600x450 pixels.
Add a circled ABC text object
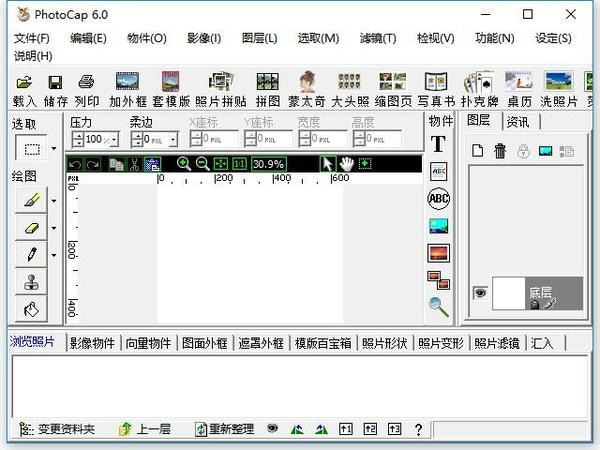tap(439, 198)
